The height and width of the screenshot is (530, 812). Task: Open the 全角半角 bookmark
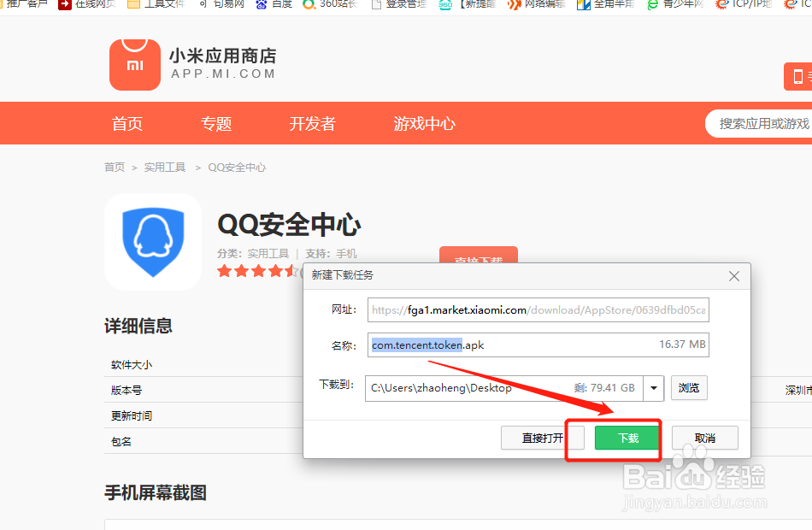click(605, 4)
